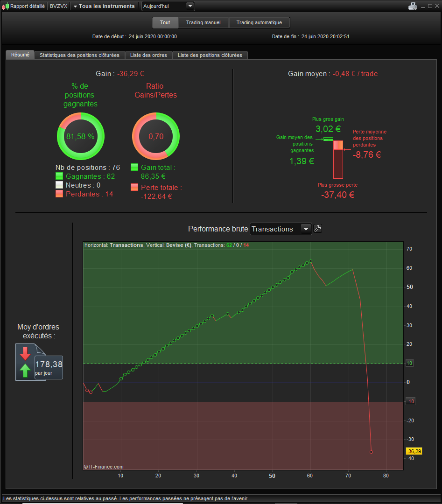Click red Perdantes legend square

point(59,194)
